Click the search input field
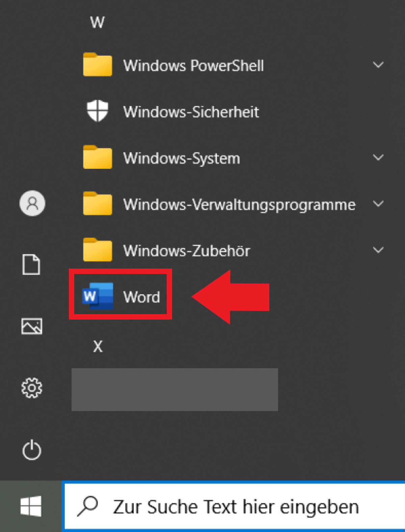The image size is (405, 532). click(236, 506)
